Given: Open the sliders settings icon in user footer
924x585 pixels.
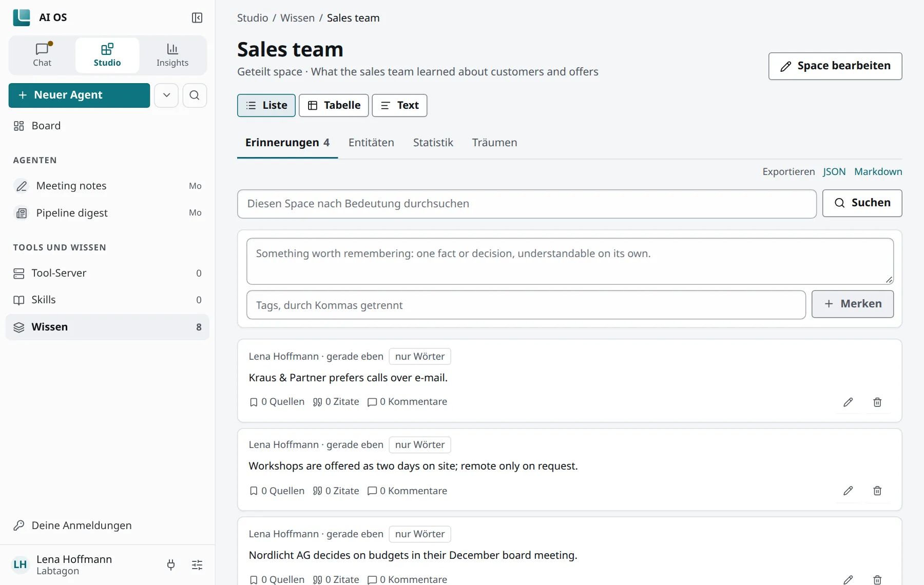Looking at the screenshot, I should 197,565.
